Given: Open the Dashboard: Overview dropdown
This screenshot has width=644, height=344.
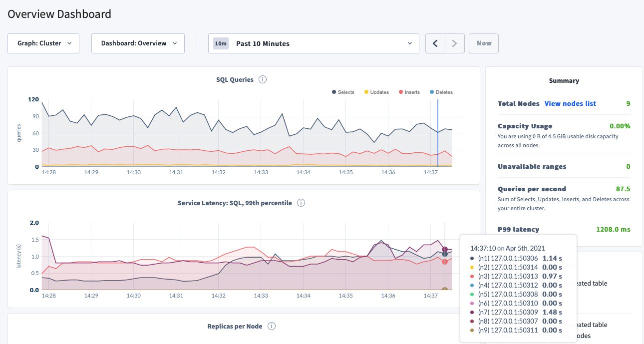Looking at the screenshot, I should (138, 43).
